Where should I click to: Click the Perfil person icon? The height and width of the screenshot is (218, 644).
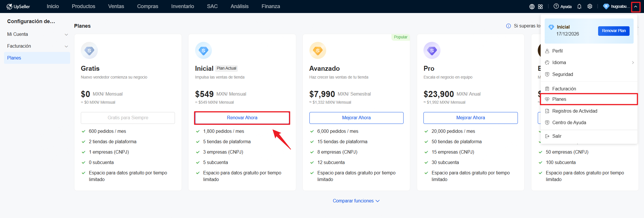547,51
